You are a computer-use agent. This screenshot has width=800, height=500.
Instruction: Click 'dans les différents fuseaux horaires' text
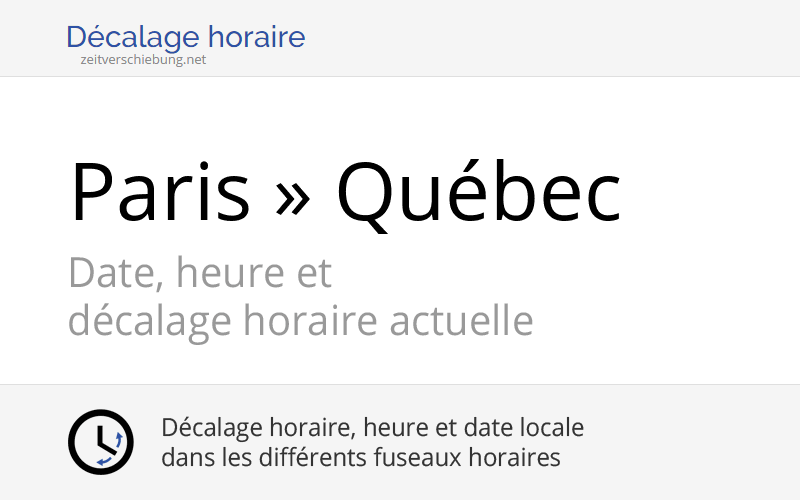[360, 458]
